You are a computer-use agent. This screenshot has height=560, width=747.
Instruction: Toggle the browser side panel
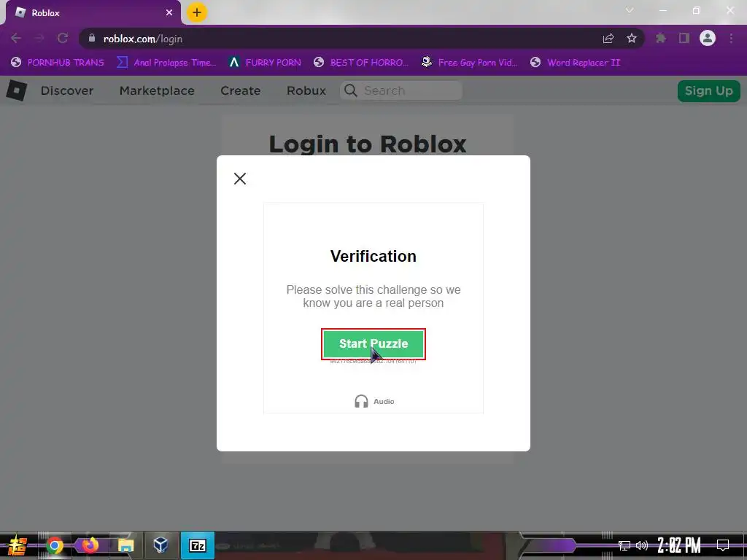(x=684, y=38)
